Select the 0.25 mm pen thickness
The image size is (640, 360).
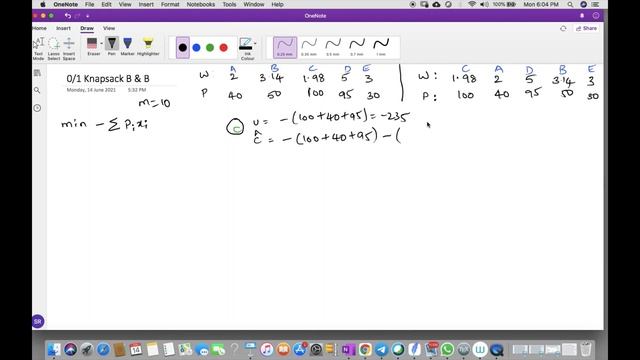[285, 47]
